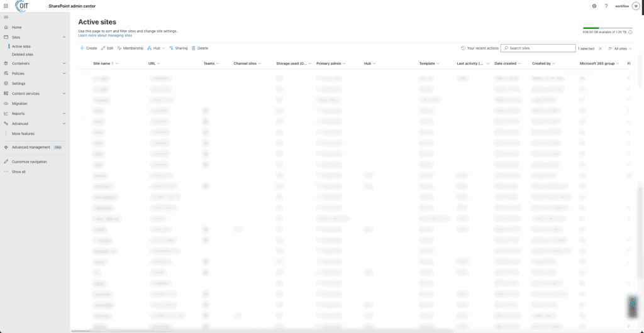
Task: Open Date created column menu
Action: (508, 63)
